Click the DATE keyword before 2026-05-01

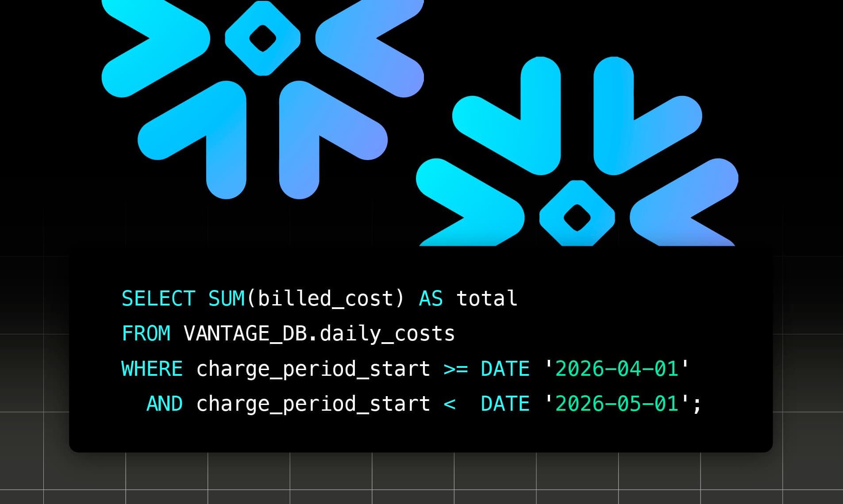[x=505, y=404]
